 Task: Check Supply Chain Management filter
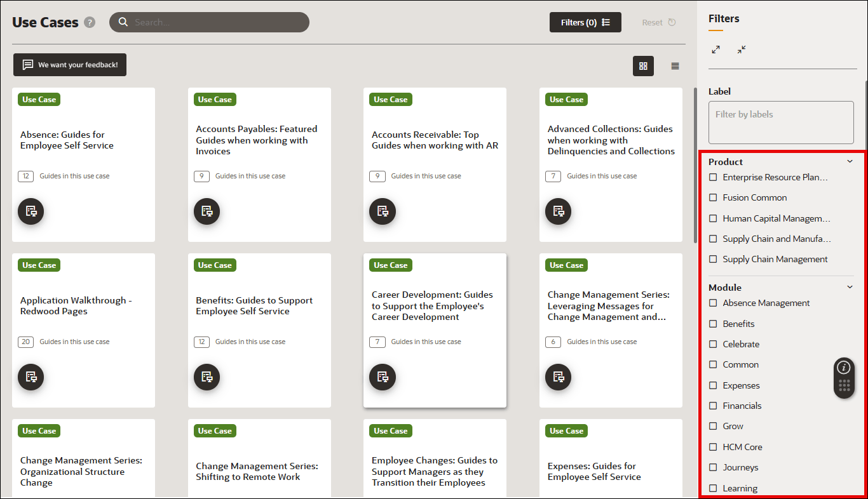click(x=713, y=259)
